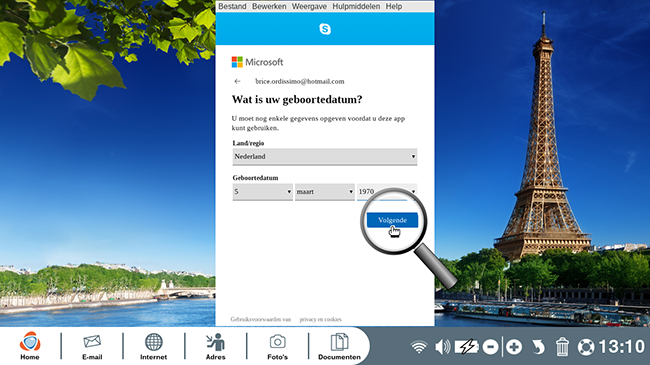Image resolution: width=650 pixels, height=365 pixels.
Task: Open the Home icon in the taskbar
Action: click(30, 346)
